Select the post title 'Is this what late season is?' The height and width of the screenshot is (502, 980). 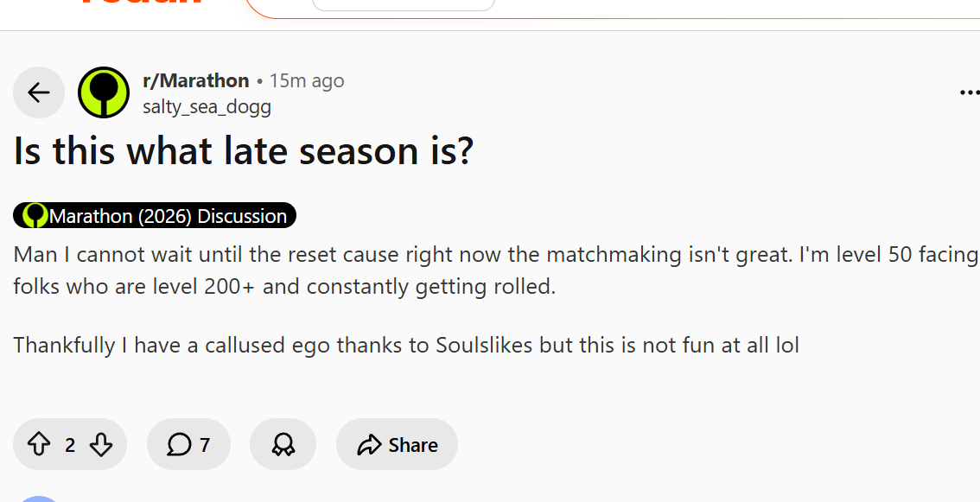[x=244, y=151]
